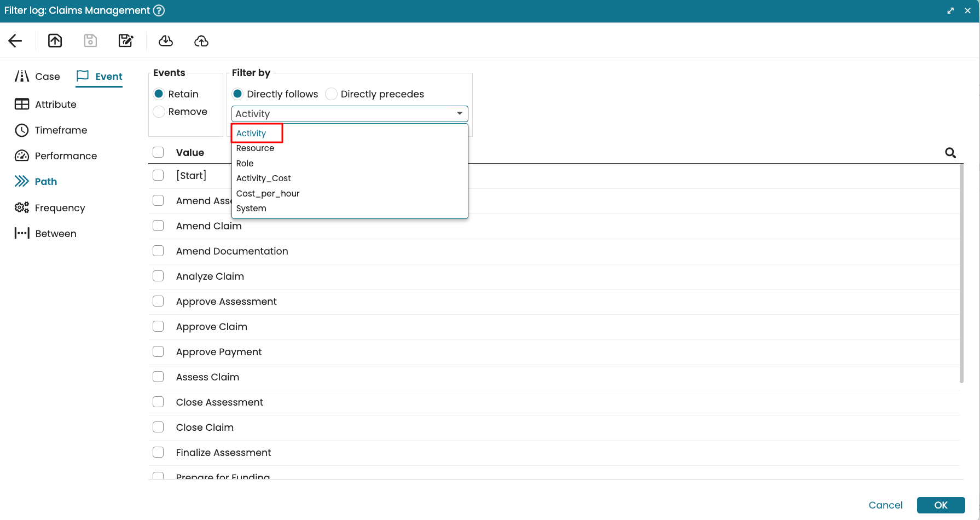The image size is (980, 520).
Task: Click the search magnifier icon
Action: [950, 153]
